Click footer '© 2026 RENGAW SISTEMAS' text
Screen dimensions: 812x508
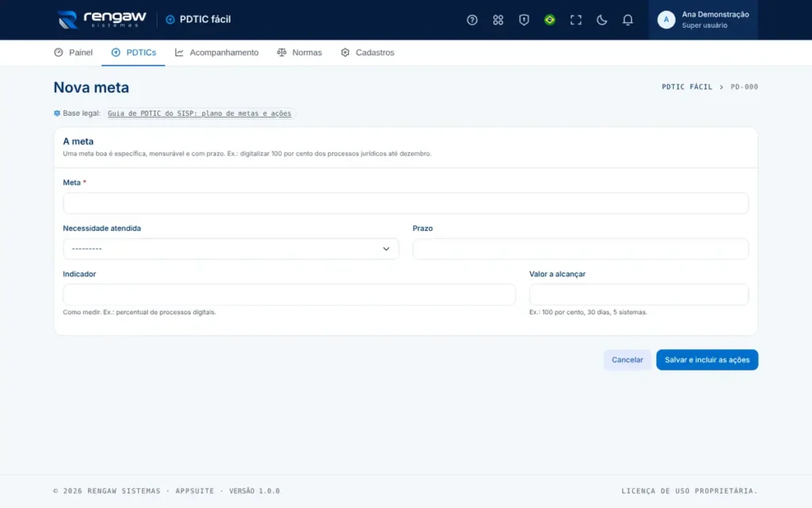(x=107, y=491)
